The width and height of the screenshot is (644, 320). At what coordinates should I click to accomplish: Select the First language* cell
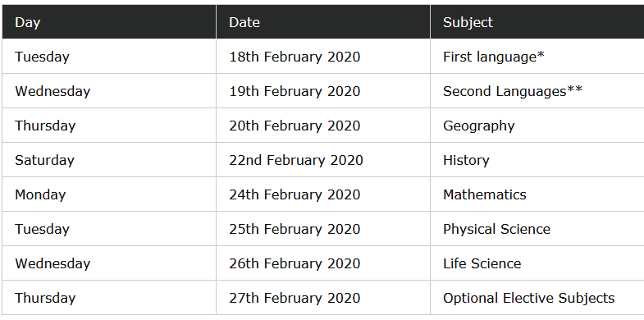pos(537,57)
